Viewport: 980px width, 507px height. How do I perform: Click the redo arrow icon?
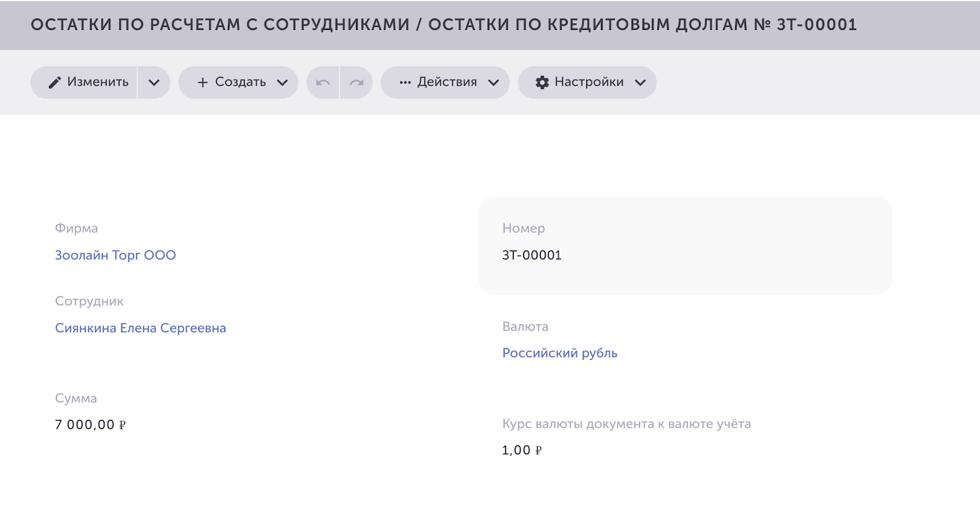click(x=356, y=82)
